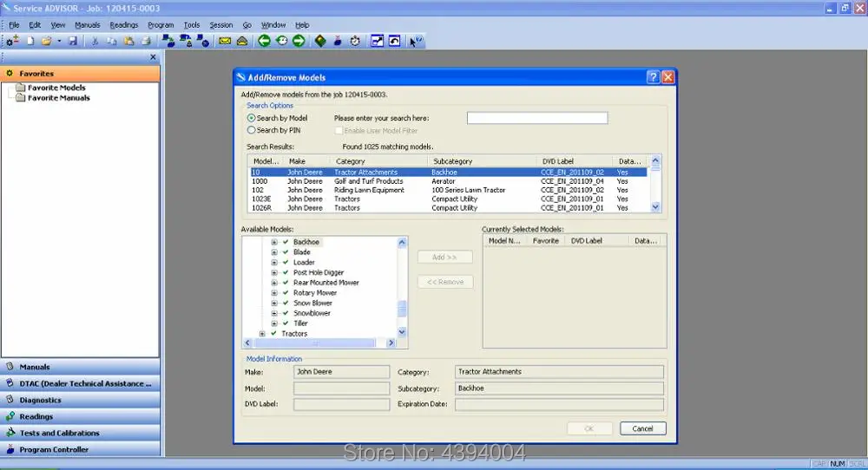Open the Manuals menu
The height and width of the screenshot is (470, 868).
[88, 25]
